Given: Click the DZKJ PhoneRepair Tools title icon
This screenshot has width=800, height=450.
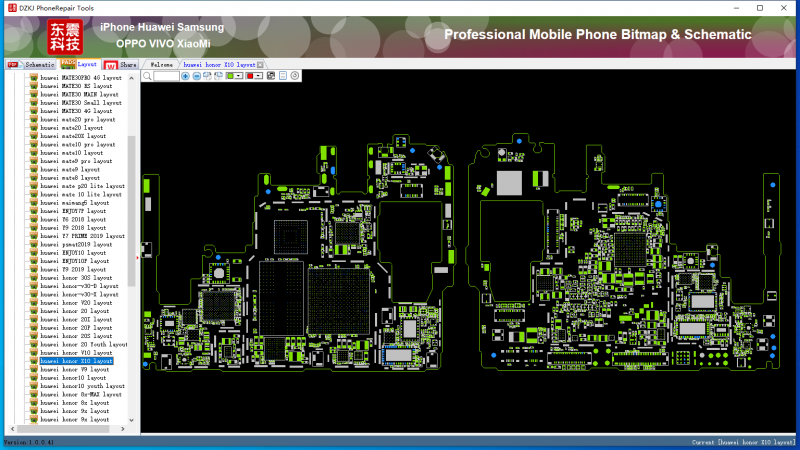Looking at the screenshot, I should (12, 8).
